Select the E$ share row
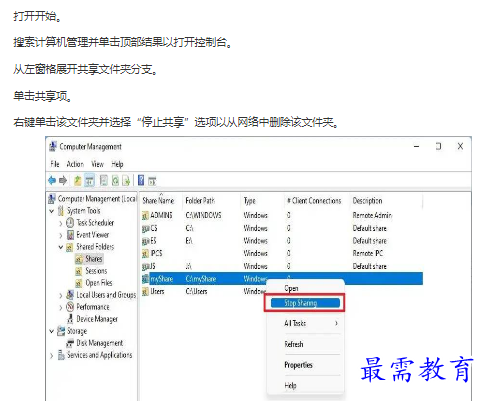Viewport: 482px width, 401px height. click(x=283, y=241)
